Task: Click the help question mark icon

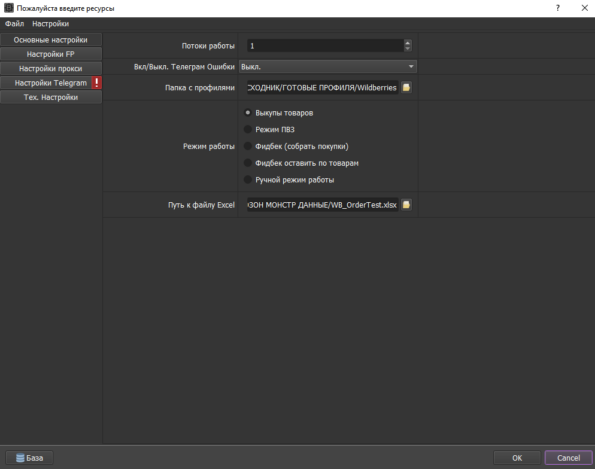Action: point(558,8)
